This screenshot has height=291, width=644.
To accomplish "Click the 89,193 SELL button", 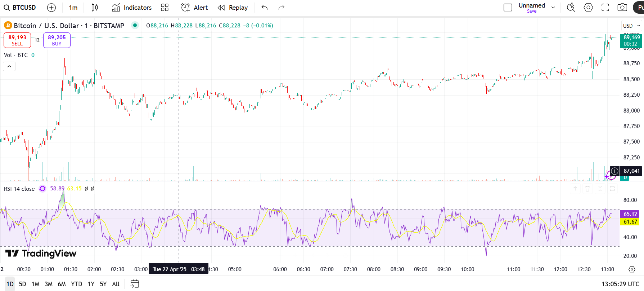I will (x=17, y=40).
